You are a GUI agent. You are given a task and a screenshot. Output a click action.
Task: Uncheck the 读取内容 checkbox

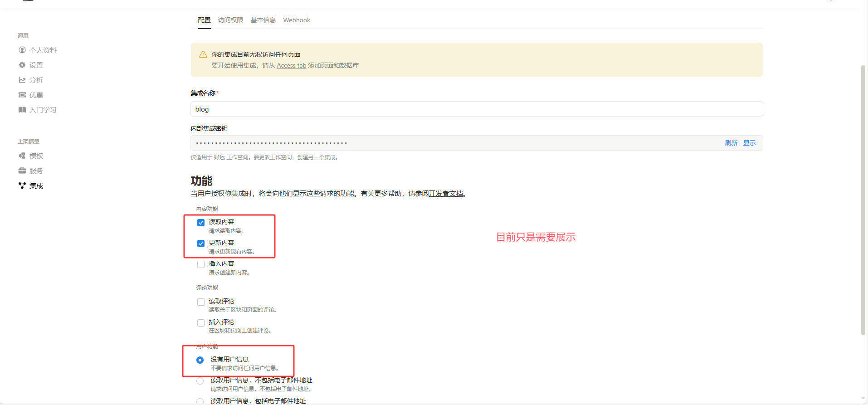click(201, 223)
